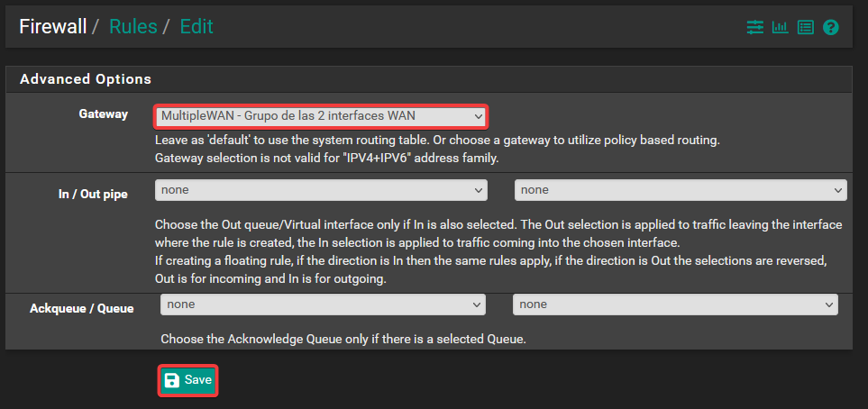
Task: Open related settings via the sliders icon
Action: point(754,28)
